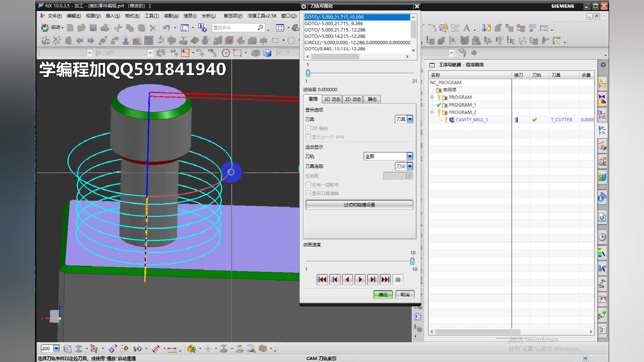Open the 刀轨 全部 dropdown

410,156
